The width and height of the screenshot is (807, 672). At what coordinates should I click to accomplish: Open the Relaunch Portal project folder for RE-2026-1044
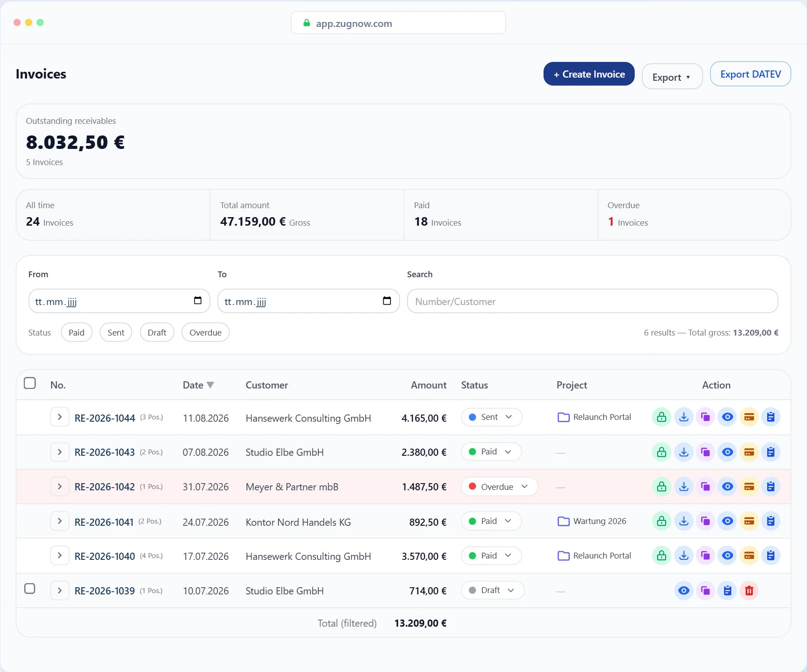click(594, 417)
